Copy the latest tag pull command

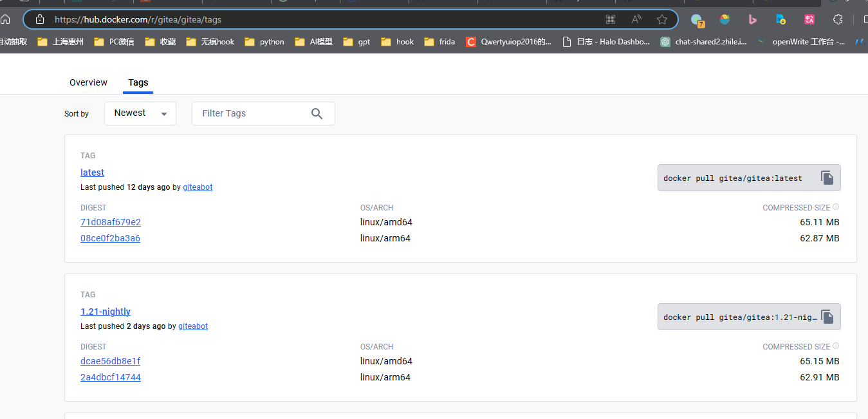[x=827, y=178]
